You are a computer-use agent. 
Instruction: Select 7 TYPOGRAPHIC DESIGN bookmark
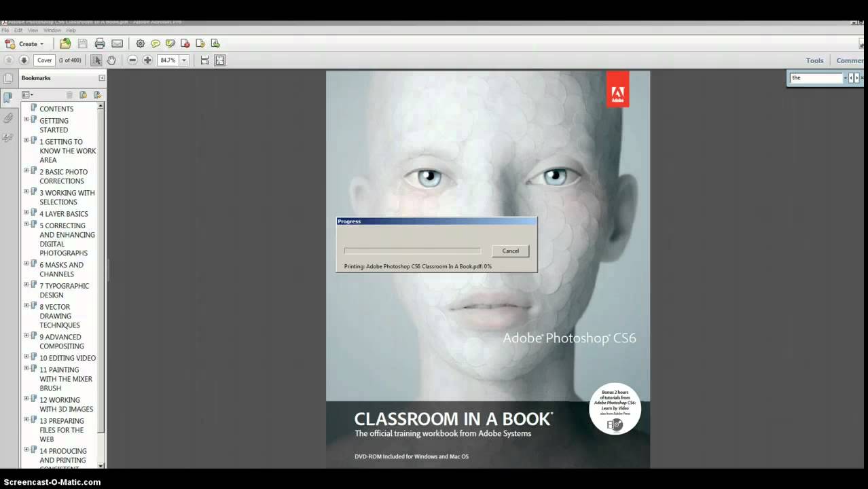[x=64, y=290]
